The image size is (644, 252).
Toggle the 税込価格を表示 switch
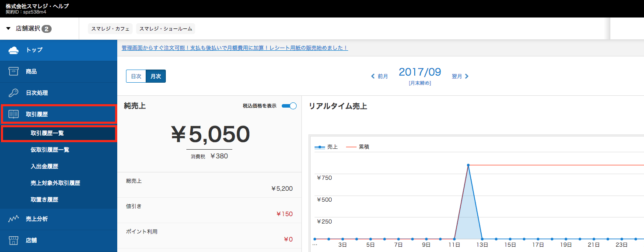pos(289,106)
